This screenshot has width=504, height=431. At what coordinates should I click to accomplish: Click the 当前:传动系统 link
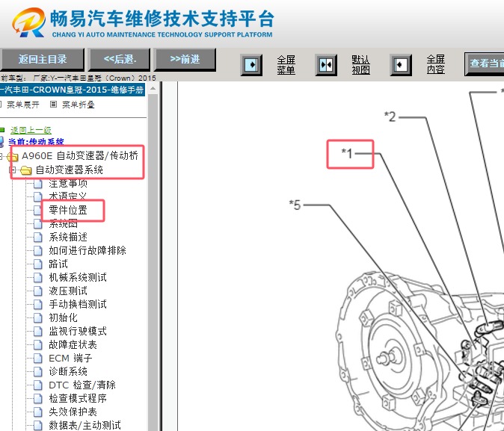point(36,142)
